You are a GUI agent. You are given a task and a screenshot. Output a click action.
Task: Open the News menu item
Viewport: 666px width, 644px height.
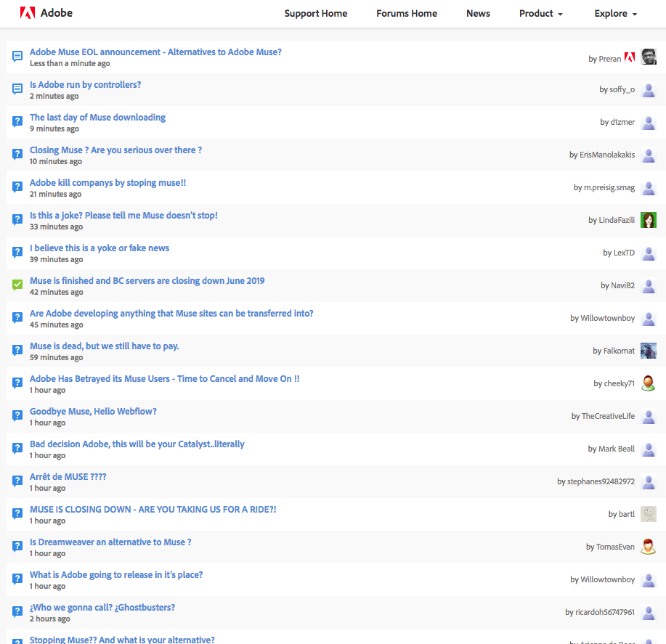478,14
